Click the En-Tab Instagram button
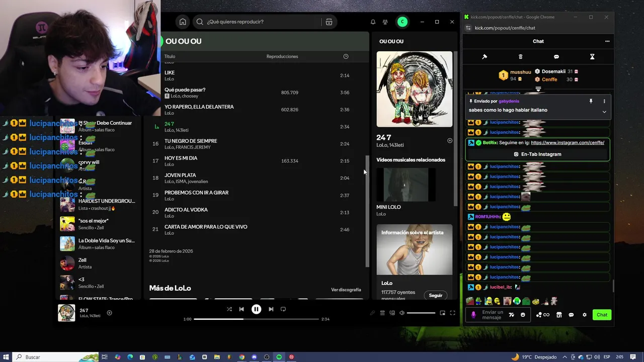The image size is (644, 362). point(537,154)
